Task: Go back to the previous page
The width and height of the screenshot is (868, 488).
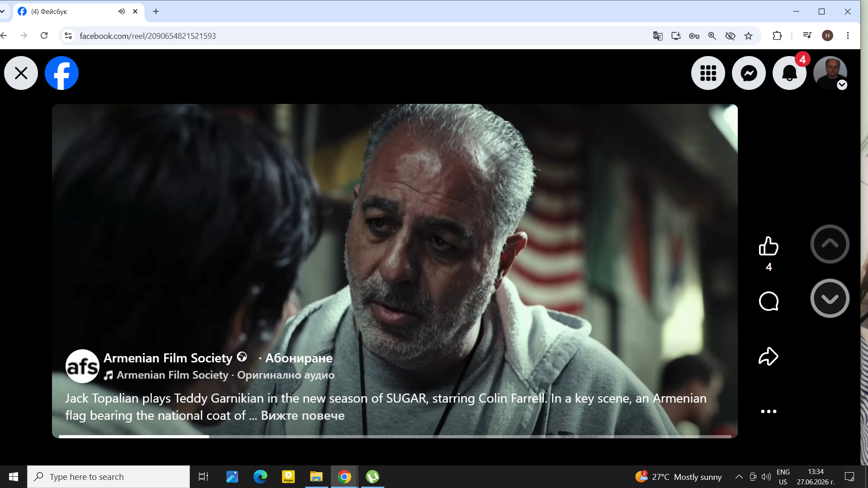Action: 4,36
